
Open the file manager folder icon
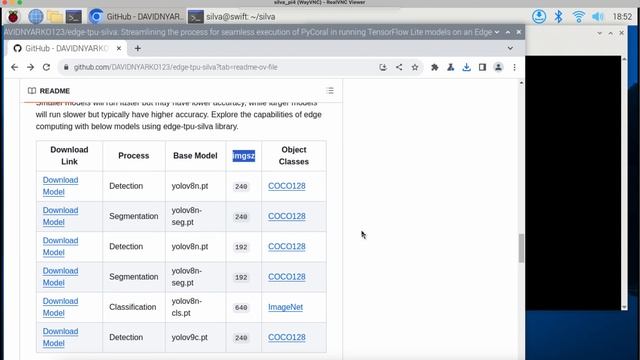55,17
